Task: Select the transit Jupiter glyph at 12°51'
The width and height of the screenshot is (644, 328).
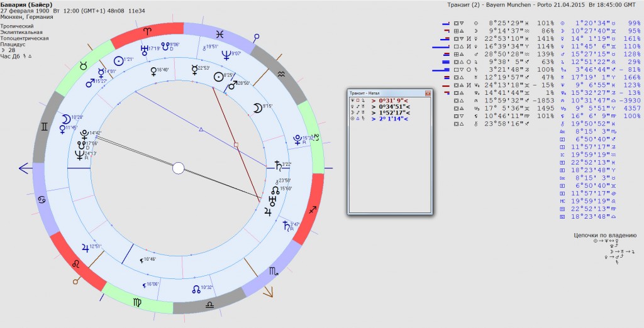Action: pyautogui.click(x=86, y=248)
